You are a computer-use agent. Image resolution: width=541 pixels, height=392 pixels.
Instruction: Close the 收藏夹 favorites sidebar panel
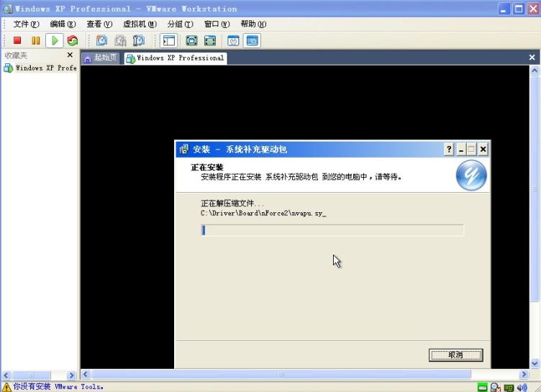(x=70, y=55)
